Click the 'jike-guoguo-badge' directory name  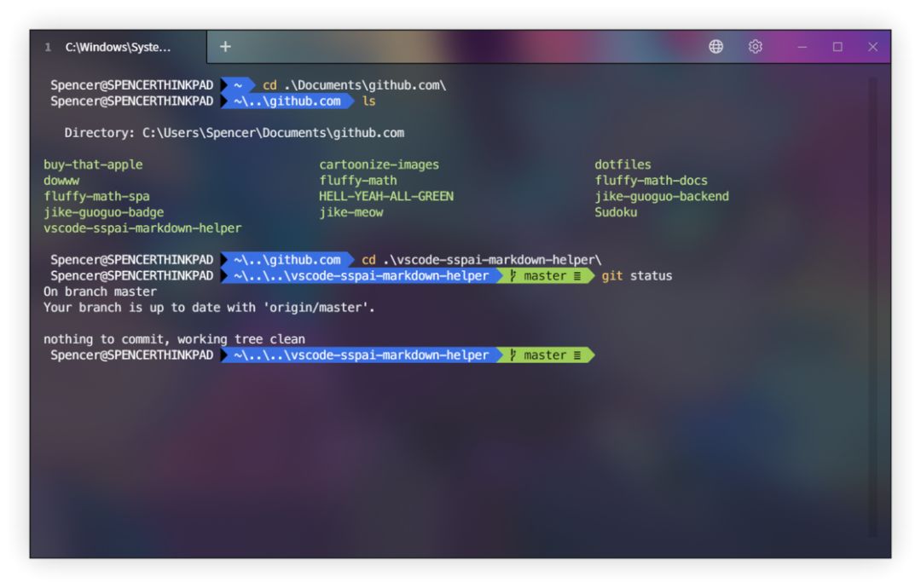pyautogui.click(x=103, y=212)
